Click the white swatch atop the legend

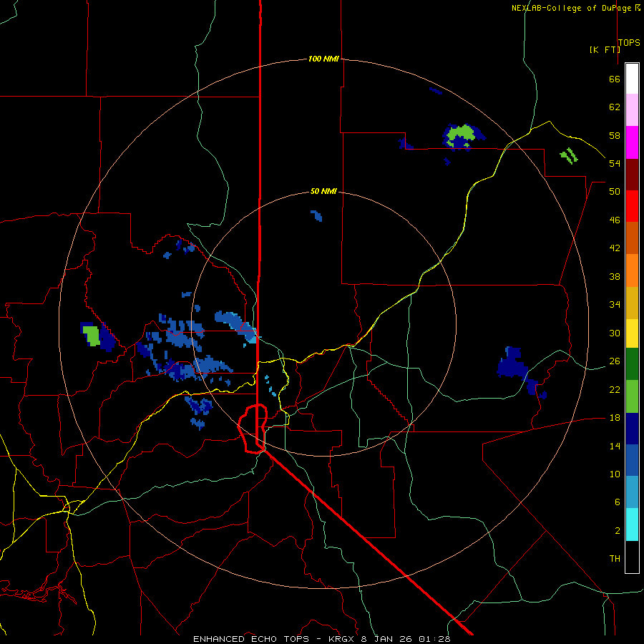point(632,79)
